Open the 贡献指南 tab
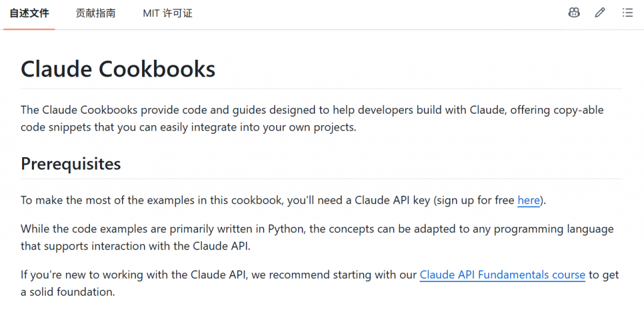 96,14
